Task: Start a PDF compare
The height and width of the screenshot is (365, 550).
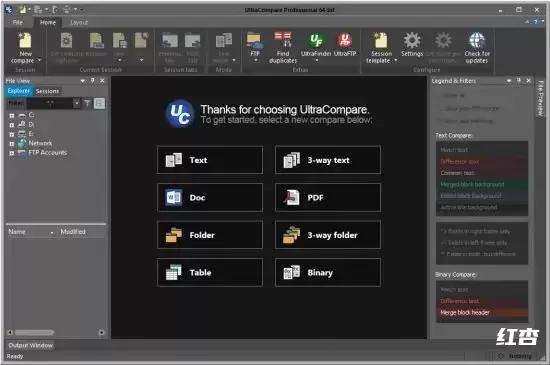Action: [x=328, y=197]
